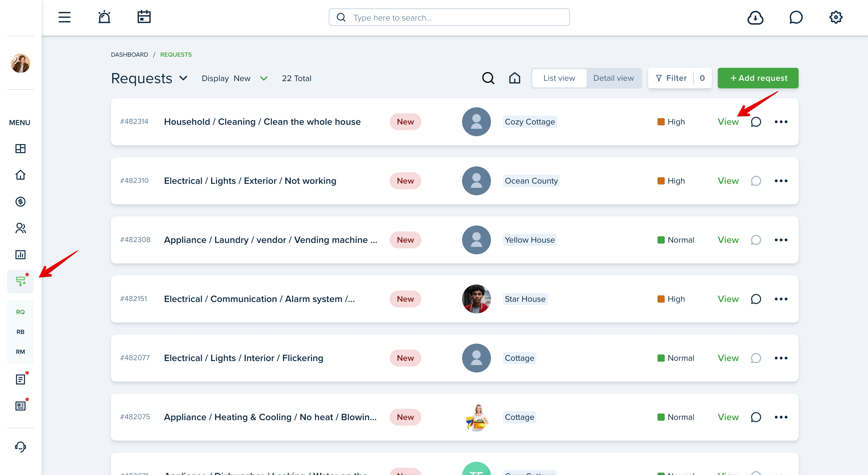
Task: Open the news listing icon in sidebar
Action: click(x=20, y=406)
